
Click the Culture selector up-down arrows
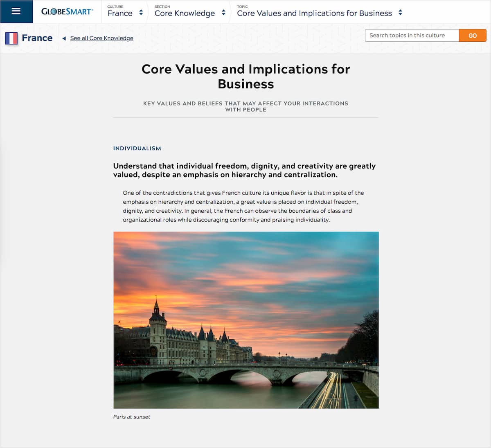[x=141, y=13]
